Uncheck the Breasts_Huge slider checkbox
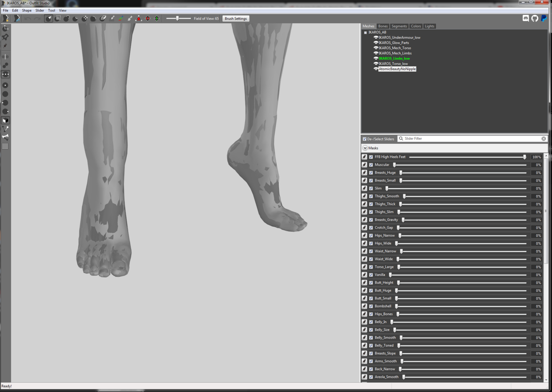 (x=371, y=173)
